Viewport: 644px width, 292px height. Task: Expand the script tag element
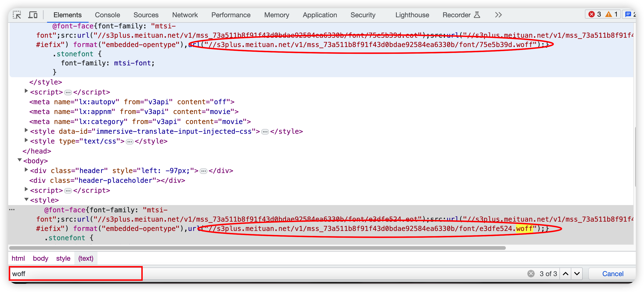click(x=27, y=92)
